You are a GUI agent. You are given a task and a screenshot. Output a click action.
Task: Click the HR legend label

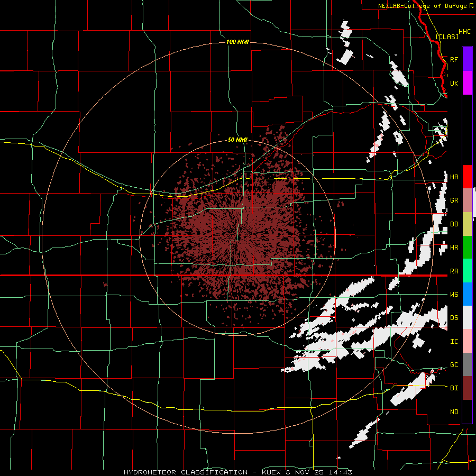tap(454, 248)
